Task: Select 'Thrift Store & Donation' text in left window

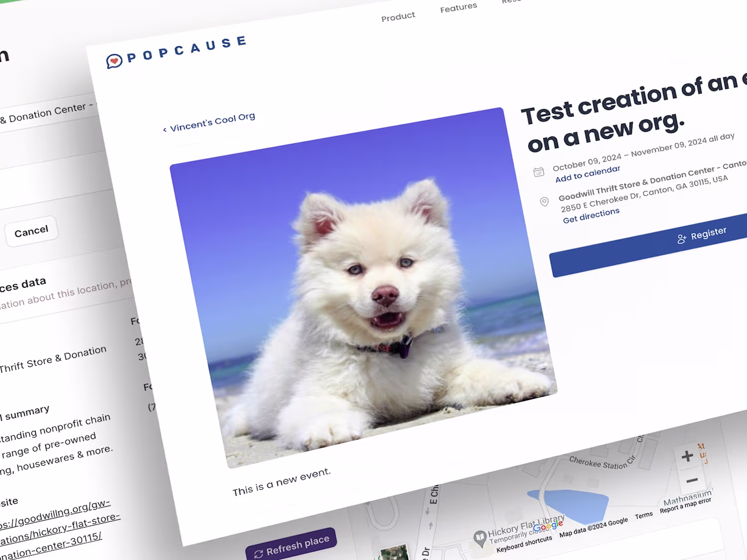Action: coord(52,359)
